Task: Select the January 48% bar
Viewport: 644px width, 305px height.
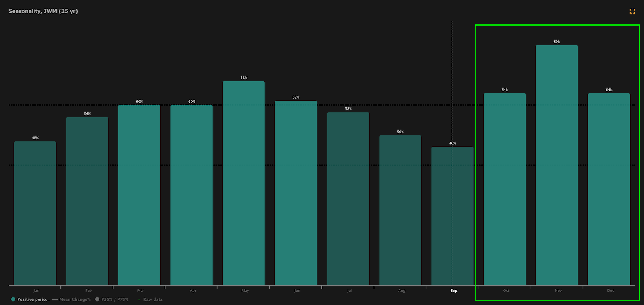Action: coord(35,213)
